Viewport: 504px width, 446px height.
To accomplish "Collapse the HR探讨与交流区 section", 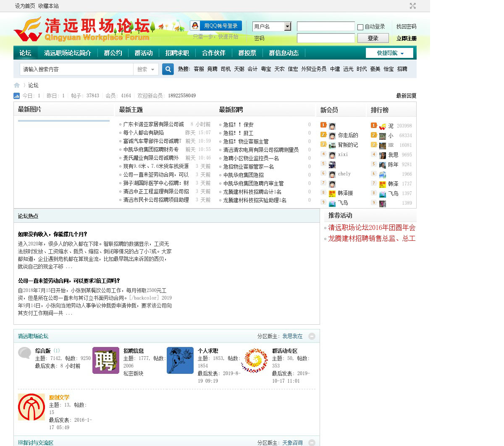I will click(312, 443).
